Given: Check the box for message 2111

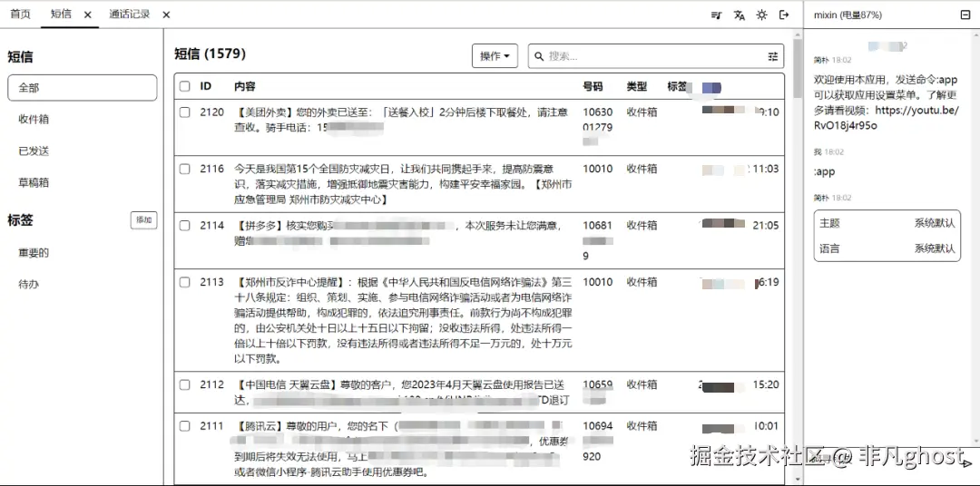Looking at the screenshot, I should (184, 426).
